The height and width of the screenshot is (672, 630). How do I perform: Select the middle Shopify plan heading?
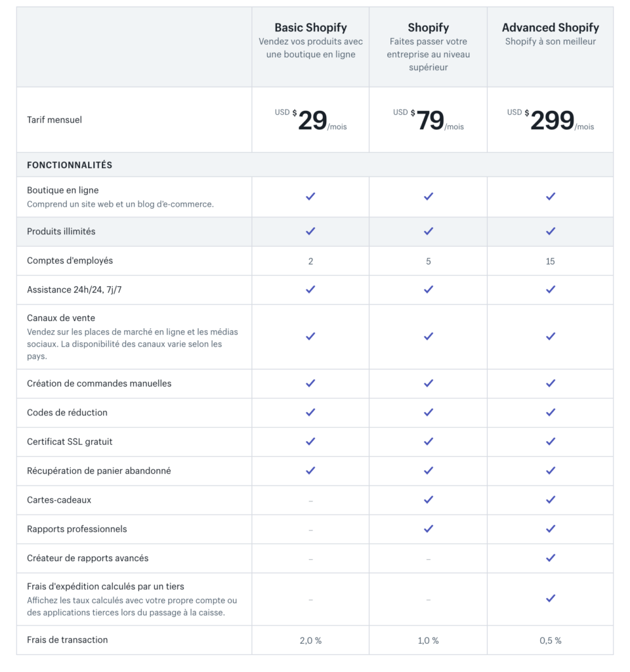(x=428, y=28)
